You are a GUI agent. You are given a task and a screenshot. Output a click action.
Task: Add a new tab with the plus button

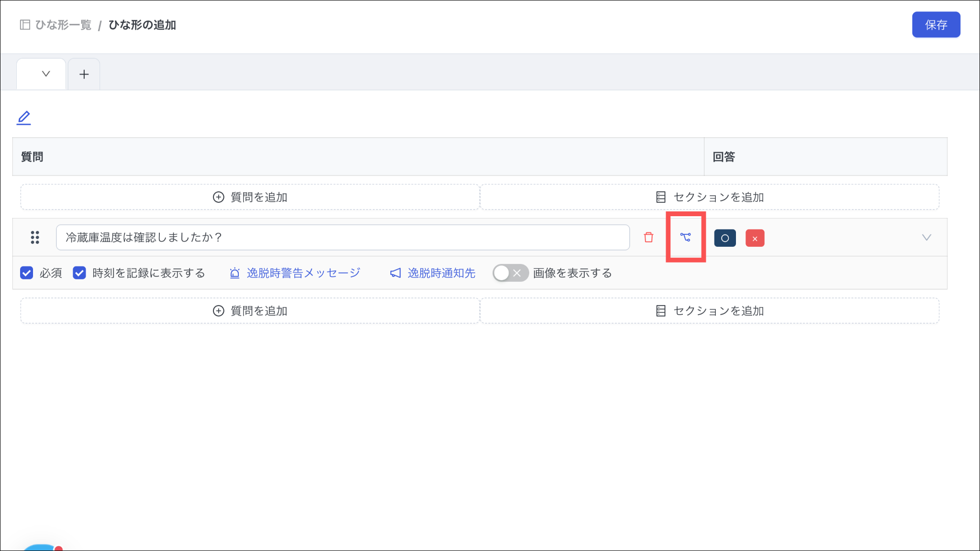pos(84,74)
